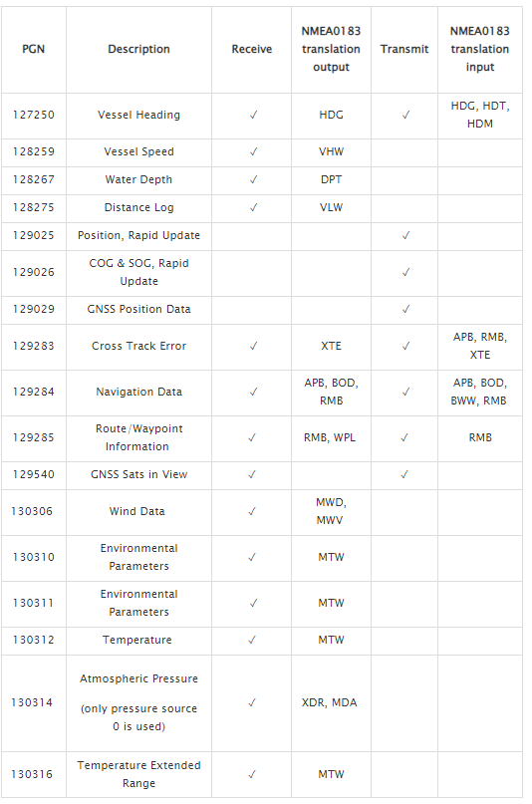Click the Transmit checkmark for GNSS Position Data

click(405, 309)
